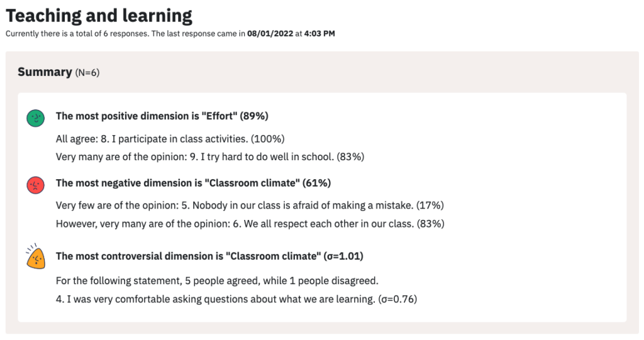Click the last response time 4:03 PM
The width and height of the screenshot is (644, 340).
tap(319, 34)
